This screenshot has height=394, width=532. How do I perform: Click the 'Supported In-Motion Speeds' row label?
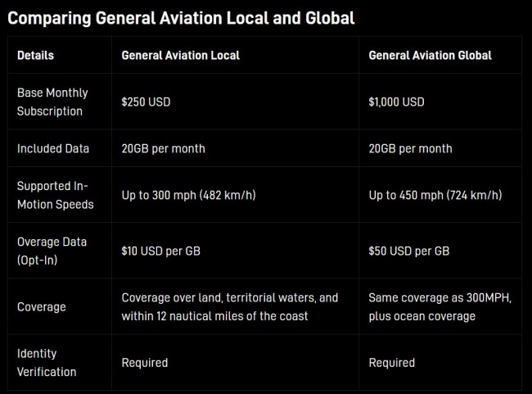coord(56,195)
